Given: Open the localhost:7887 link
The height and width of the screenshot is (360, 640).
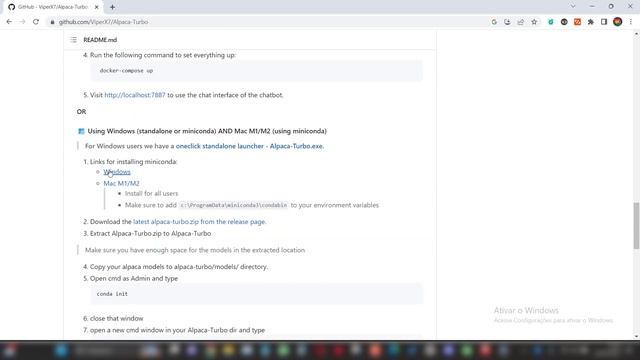Looking at the screenshot, I should coord(135,95).
